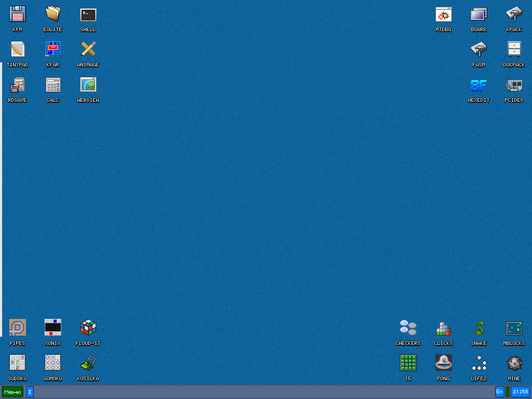Open the MTDBG debugger icon
The width and height of the screenshot is (532, 399).
click(443, 15)
